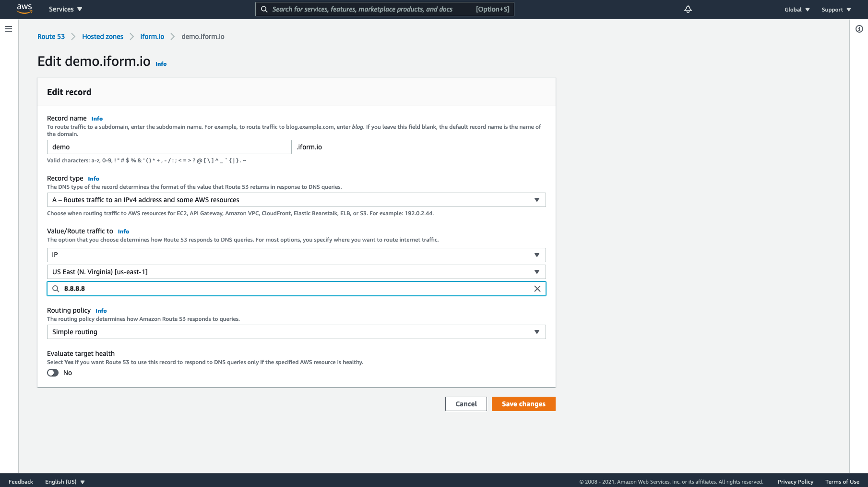This screenshot has width=868, height=487.
Task: Open the Global region dropdown
Action: pyautogui.click(x=797, y=10)
